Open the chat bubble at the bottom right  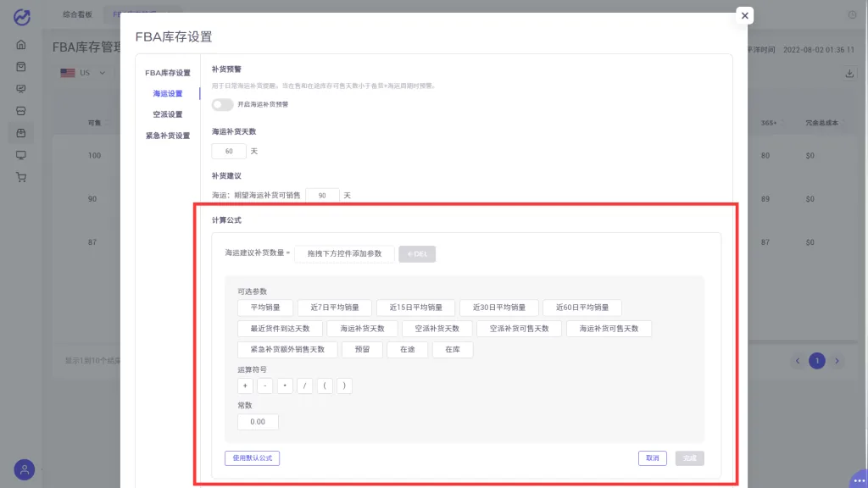pyautogui.click(x=859, y=480)
